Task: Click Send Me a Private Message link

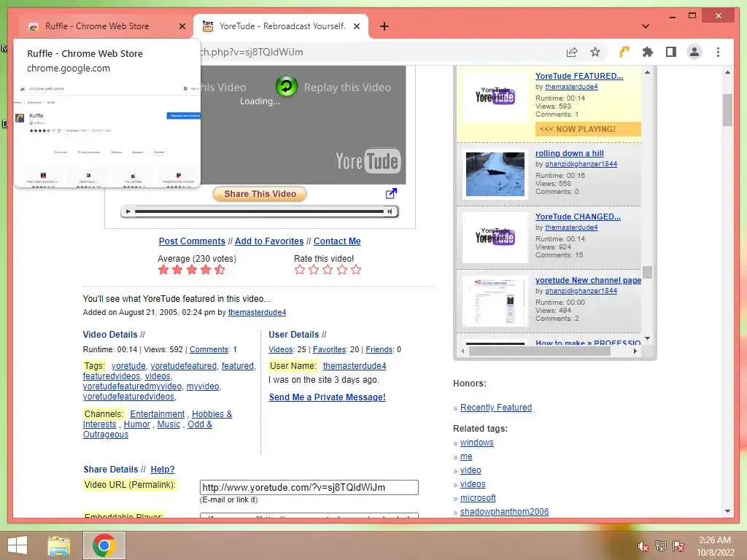Action: click(x=328, y=397)
